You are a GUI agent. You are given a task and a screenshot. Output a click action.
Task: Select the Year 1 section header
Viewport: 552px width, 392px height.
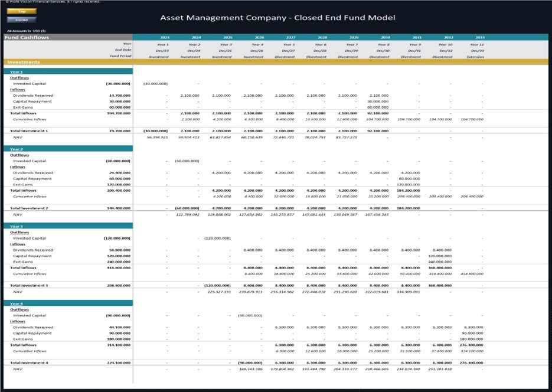pyautogui.click(x=18, y=71)
